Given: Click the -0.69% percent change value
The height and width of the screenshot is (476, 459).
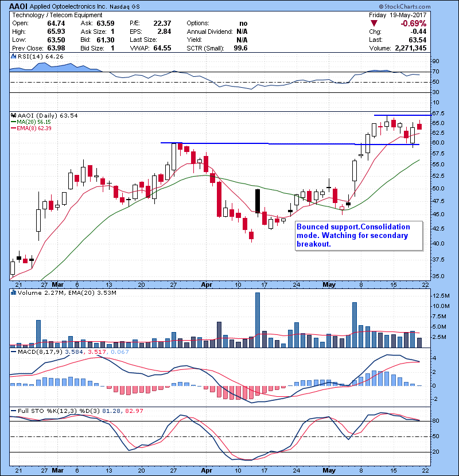Looking at the screenshot, I should [413, 24].
